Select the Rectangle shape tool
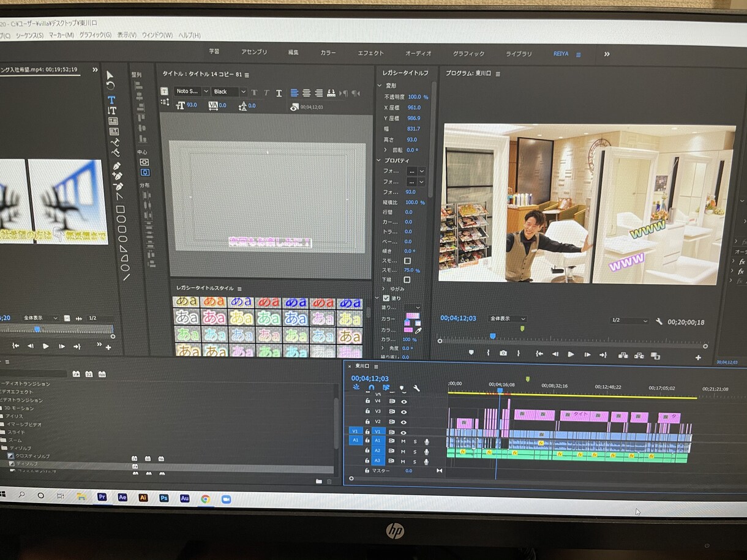This screenshot has width=747, height=560. (x=121, y=209)
